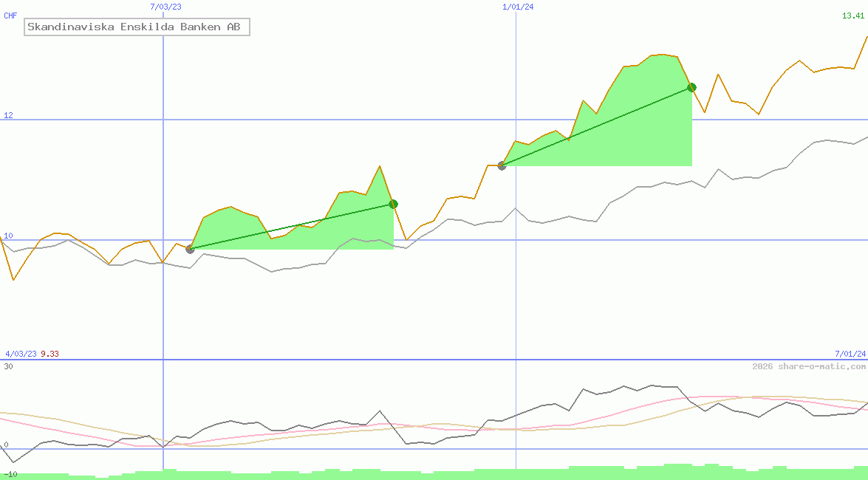Image resolution: width=868 pixels, height=480 pixels.
Task: Click the 30 indicator scale label
Action: click(x=8, y=366)
